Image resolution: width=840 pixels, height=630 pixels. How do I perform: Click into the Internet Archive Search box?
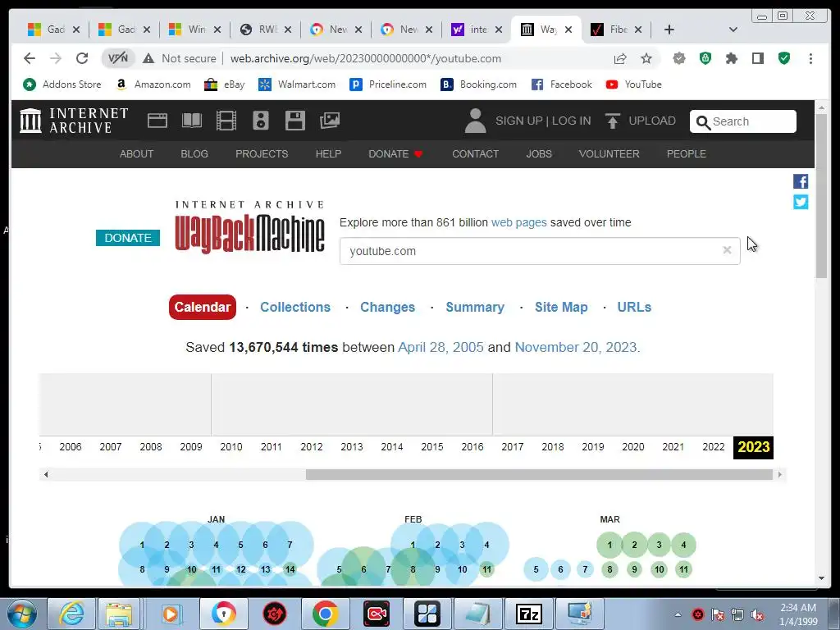point(743,121)
